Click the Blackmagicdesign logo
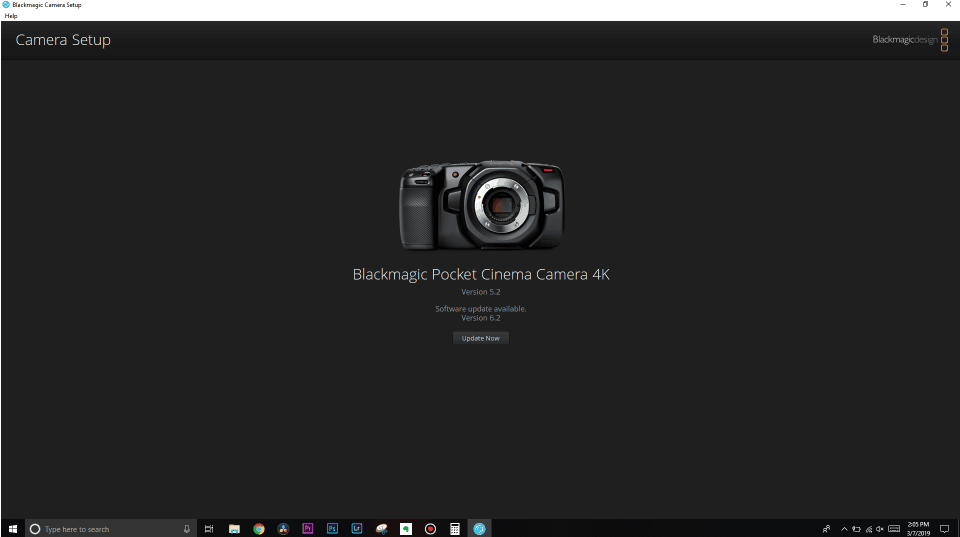The height and width of the screenshot is (537, 960). point(910,40)
